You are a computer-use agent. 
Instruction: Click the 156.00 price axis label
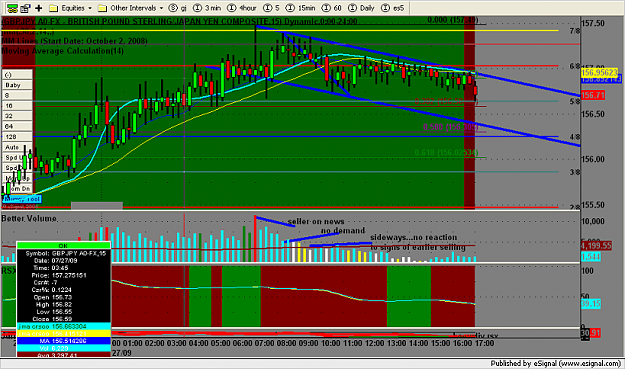[x=593, y=159]
